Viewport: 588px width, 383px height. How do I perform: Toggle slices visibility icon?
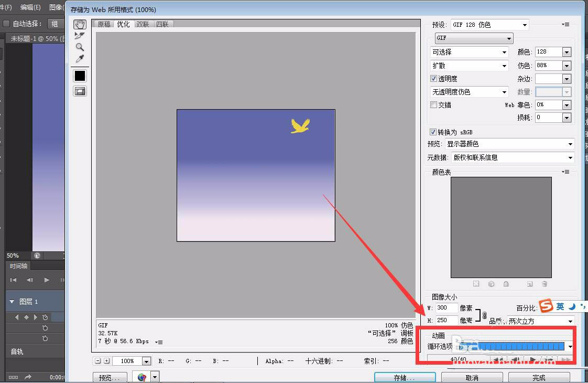pos(80,91)
